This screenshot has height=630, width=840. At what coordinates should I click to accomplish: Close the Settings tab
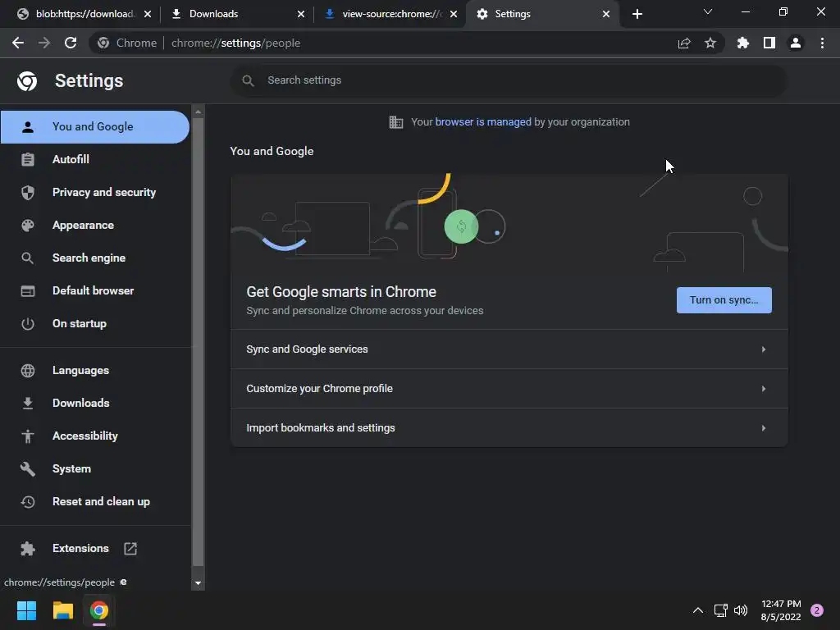(x=606, y=14)
